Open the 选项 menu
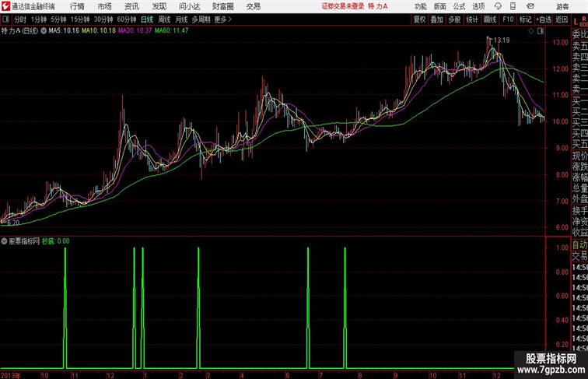The image size is (588, 379). [478, 6]
